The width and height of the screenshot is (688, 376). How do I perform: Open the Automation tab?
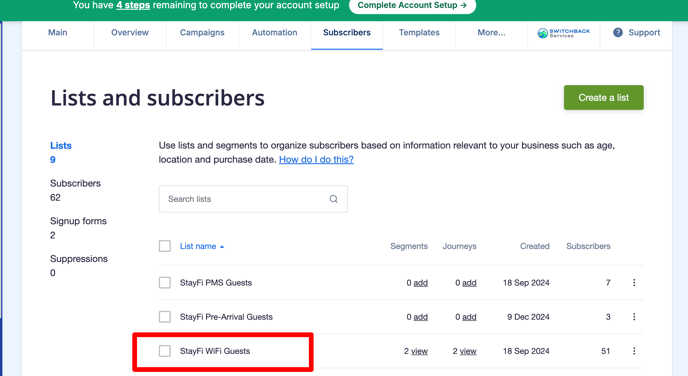pos(275,32)
